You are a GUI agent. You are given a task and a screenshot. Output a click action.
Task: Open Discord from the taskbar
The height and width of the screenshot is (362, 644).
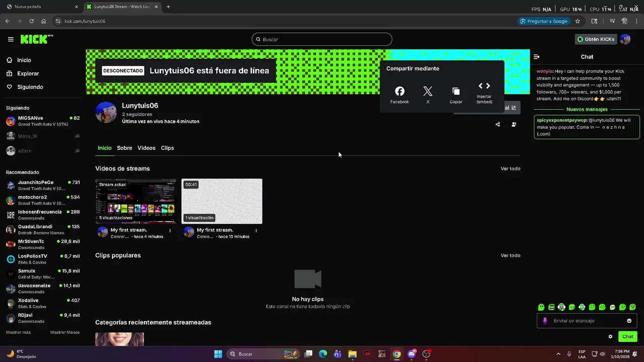412,354
